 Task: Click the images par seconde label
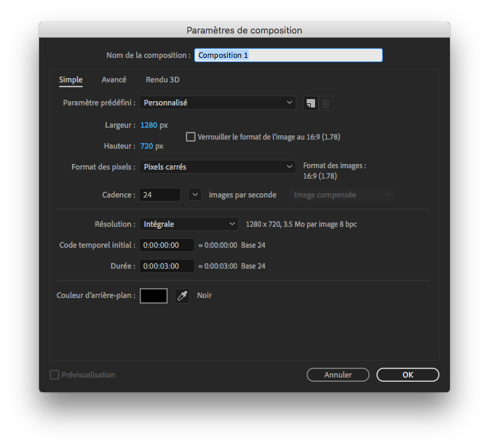(242, 195)
